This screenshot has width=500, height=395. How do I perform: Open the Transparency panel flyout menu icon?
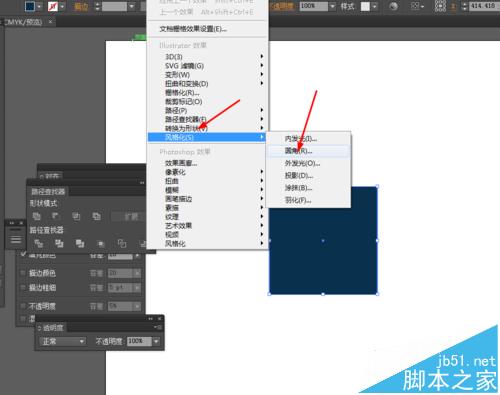tap(158, 328)
